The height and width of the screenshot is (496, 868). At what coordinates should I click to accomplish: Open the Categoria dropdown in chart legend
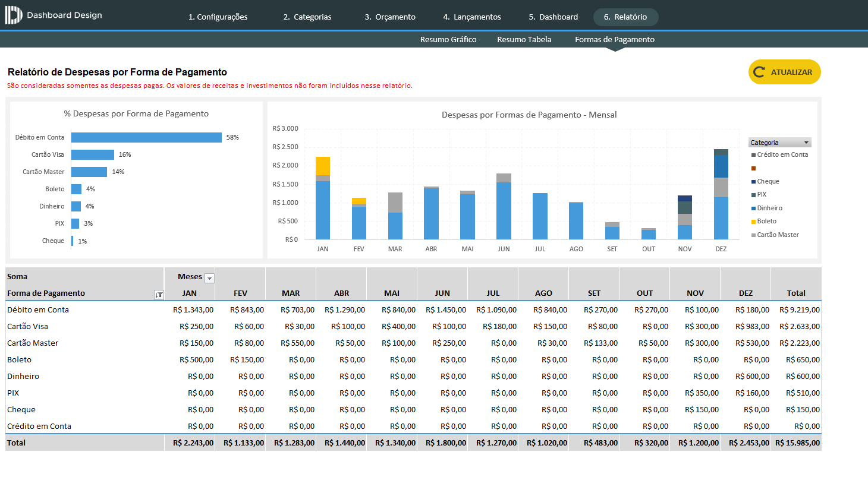coord(806,143)
